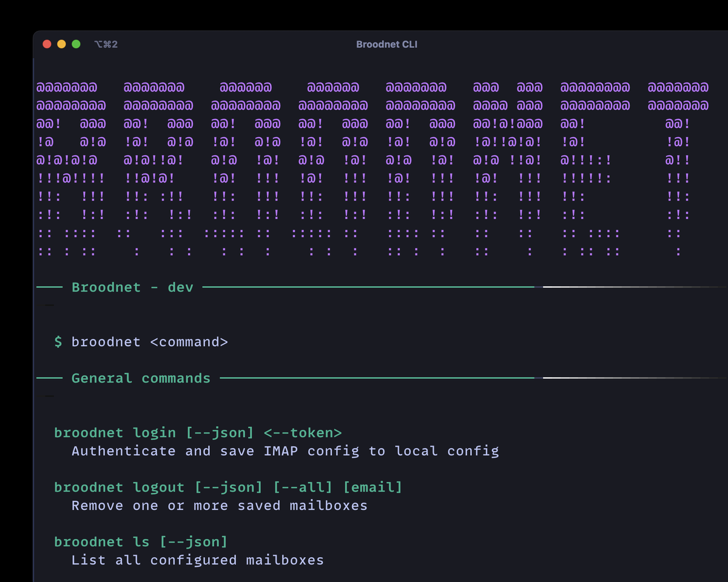
Task: Click the yellow minimize window button
Action: pyautogui.click(x=61, y=44)
